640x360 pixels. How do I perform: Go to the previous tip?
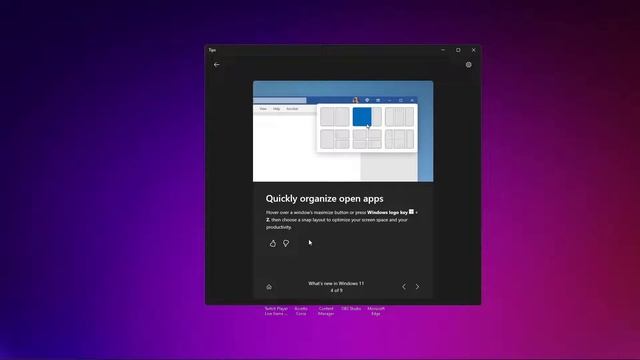pyautogui.click(x=404, y=287)
